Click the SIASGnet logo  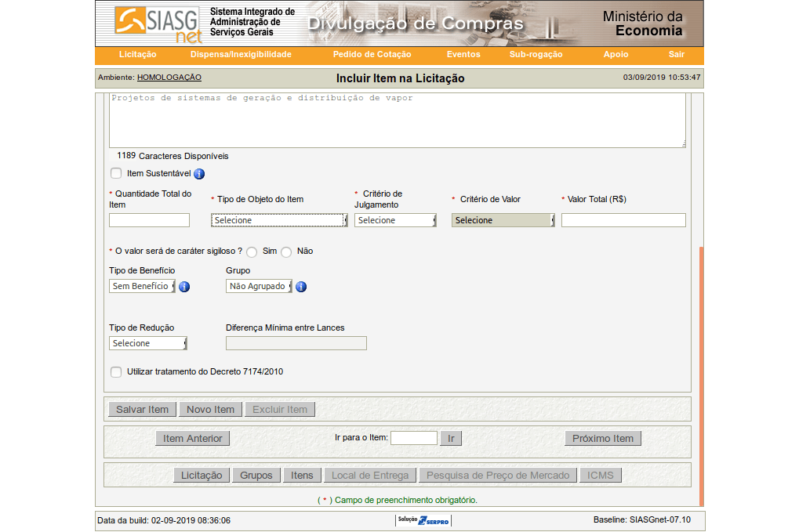158,24
